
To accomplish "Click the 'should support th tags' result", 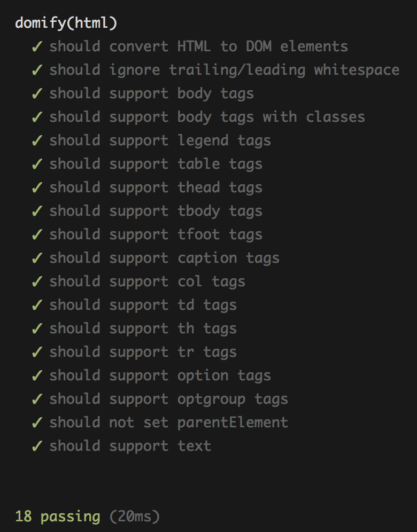I will [143, 329].
